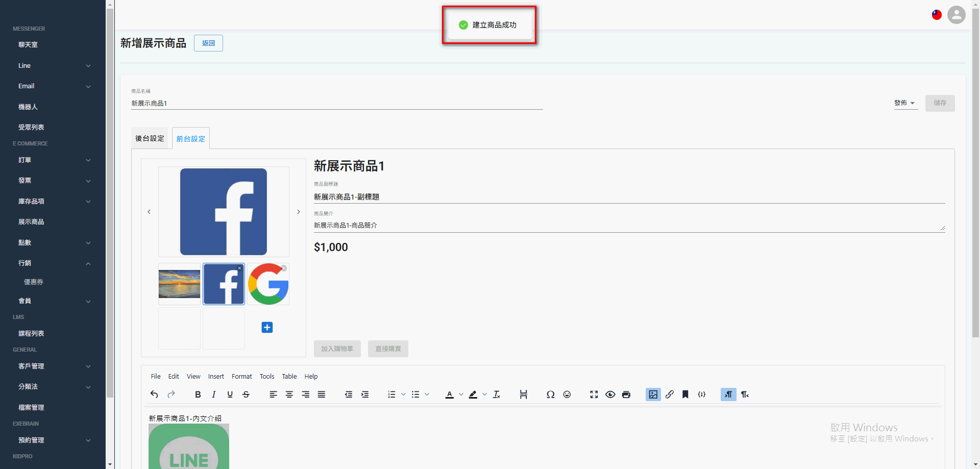This screenshot has height=469, width=980.
Task: Undo the last editor change
Action: [154, 394]
